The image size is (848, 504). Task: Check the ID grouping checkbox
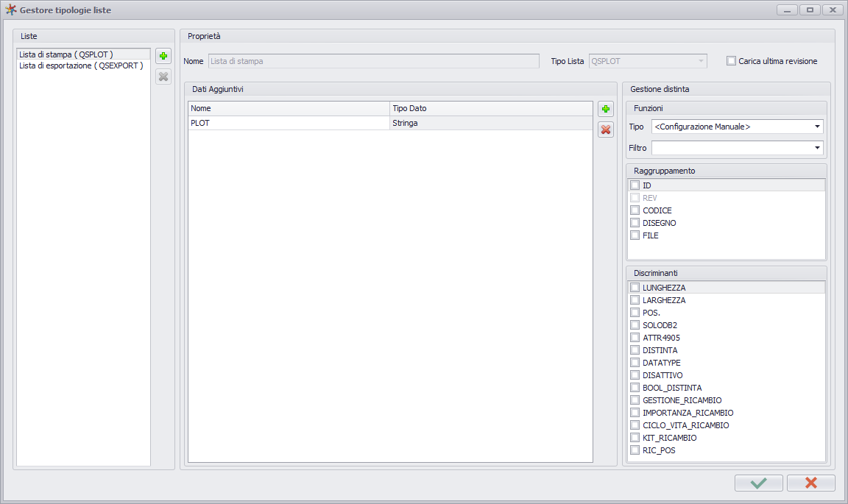coord(635,185)
